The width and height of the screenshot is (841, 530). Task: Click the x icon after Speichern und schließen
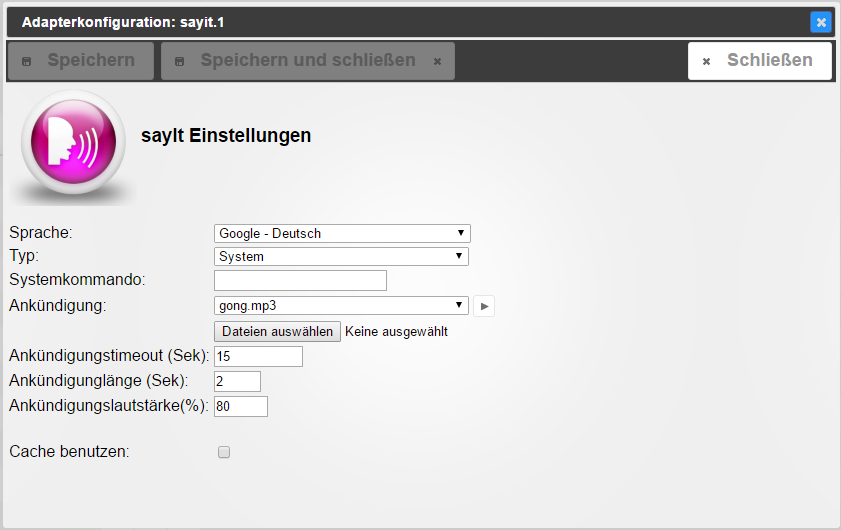pos(437,61)
